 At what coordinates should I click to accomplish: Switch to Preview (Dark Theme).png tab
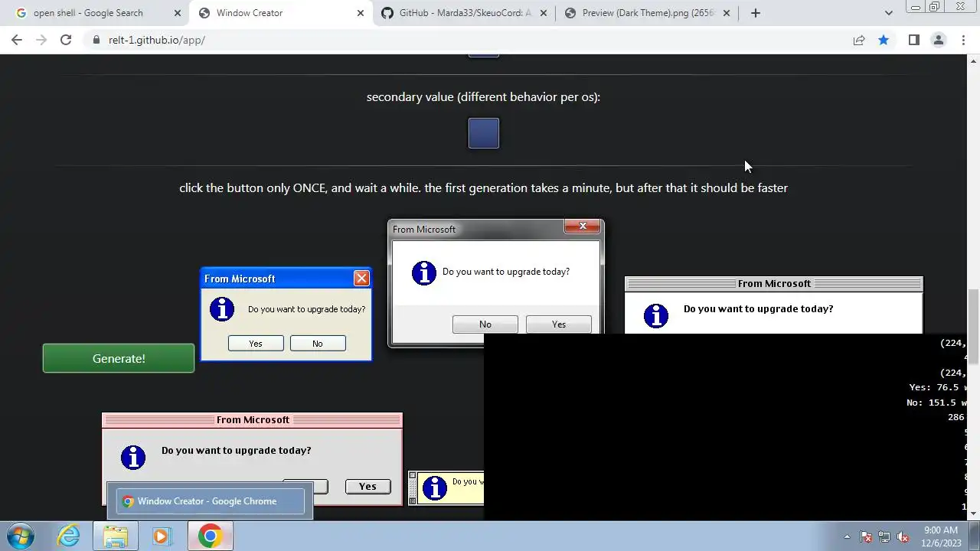click(x=646, y=13)
